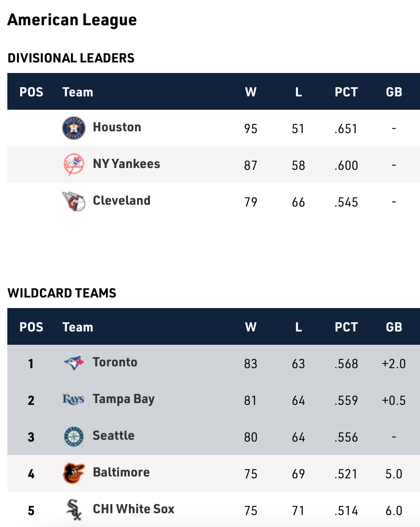Select the Seattle team name
Viewport: 420px width, 527px height.
pyautogui.click(x=114, y=436)
